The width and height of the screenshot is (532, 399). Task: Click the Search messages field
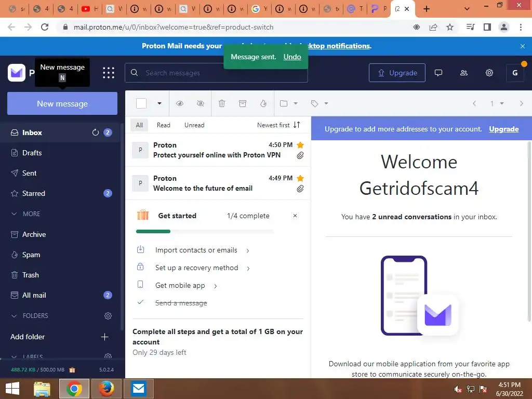[x=216, y=73]
